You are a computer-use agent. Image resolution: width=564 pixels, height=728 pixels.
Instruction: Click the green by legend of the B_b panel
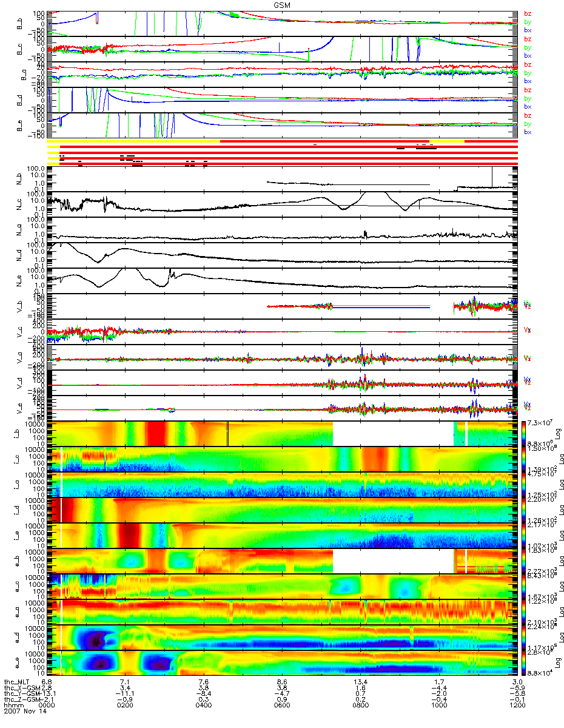[x=528, y=22]
